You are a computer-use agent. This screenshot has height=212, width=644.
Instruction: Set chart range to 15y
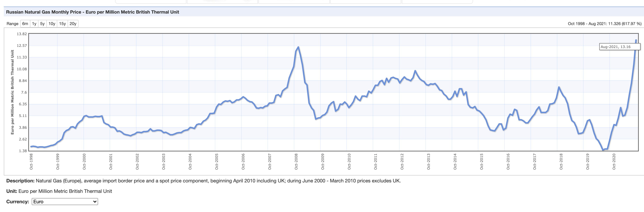pyautogui.click(x=62, y=24)
